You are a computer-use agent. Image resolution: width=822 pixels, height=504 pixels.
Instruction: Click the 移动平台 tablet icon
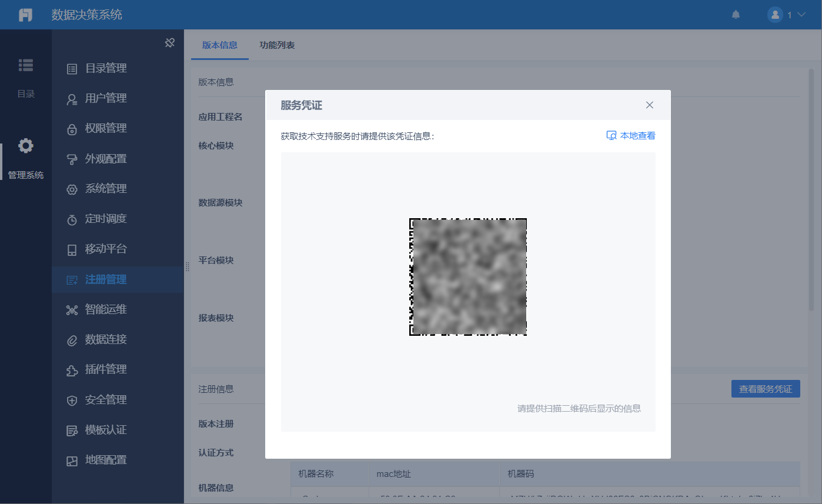(72, 249)
